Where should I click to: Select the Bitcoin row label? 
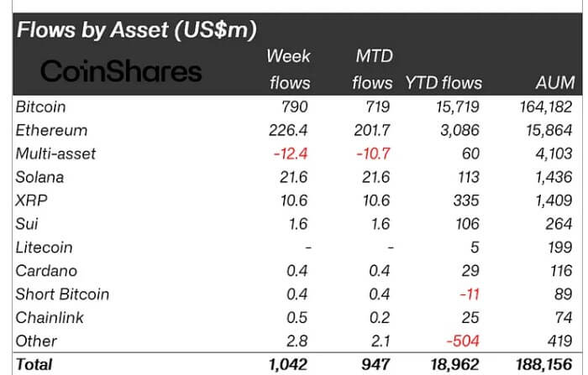click(x=40, y=107)
